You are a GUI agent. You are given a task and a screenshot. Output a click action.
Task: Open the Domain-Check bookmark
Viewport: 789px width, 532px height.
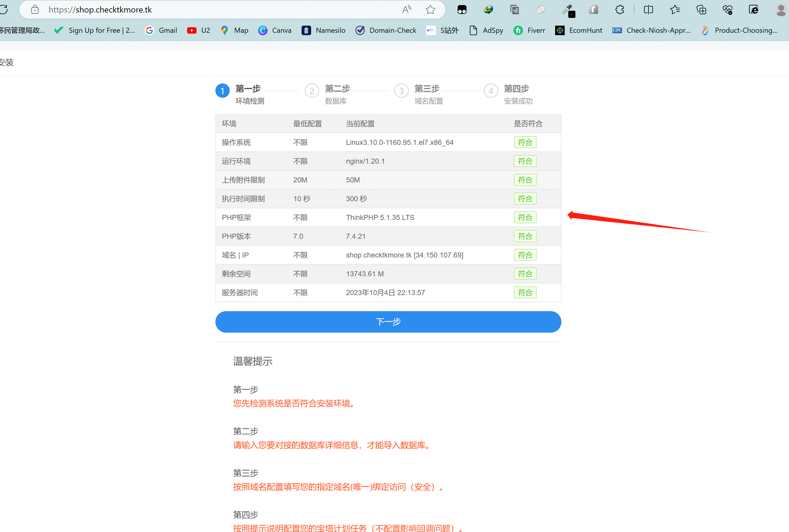click(x=386, y=30)
